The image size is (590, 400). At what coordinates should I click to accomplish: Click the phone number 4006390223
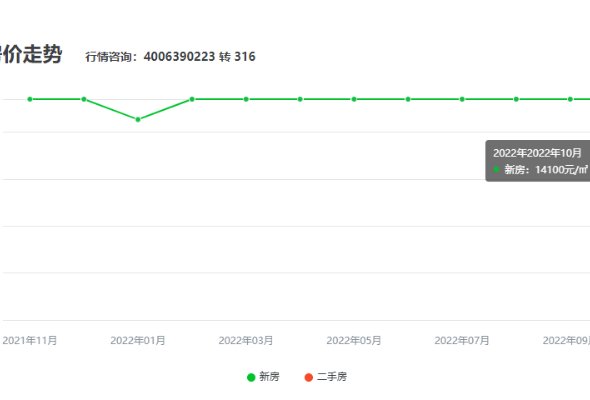click(x=179, y=56)
